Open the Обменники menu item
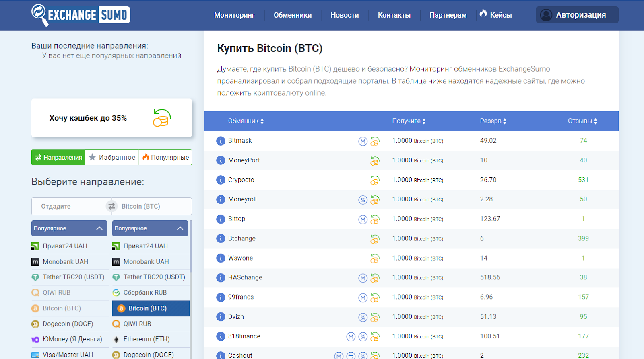 pos(293,15)
